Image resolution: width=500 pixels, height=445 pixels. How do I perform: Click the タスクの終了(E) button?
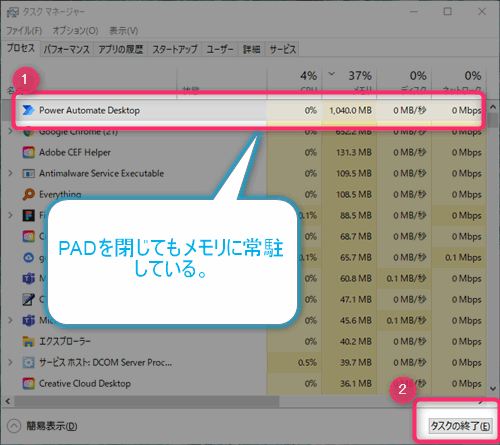pyautogui.click(x=460, y=426)
